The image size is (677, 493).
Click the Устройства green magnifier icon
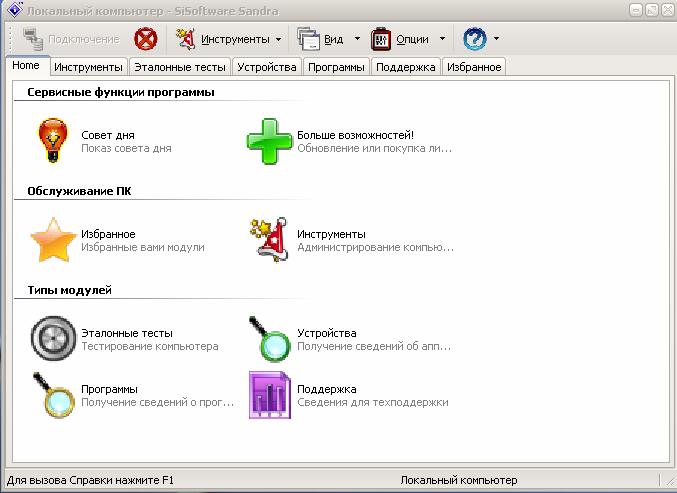pyautogui.click(x=269, y=339)
